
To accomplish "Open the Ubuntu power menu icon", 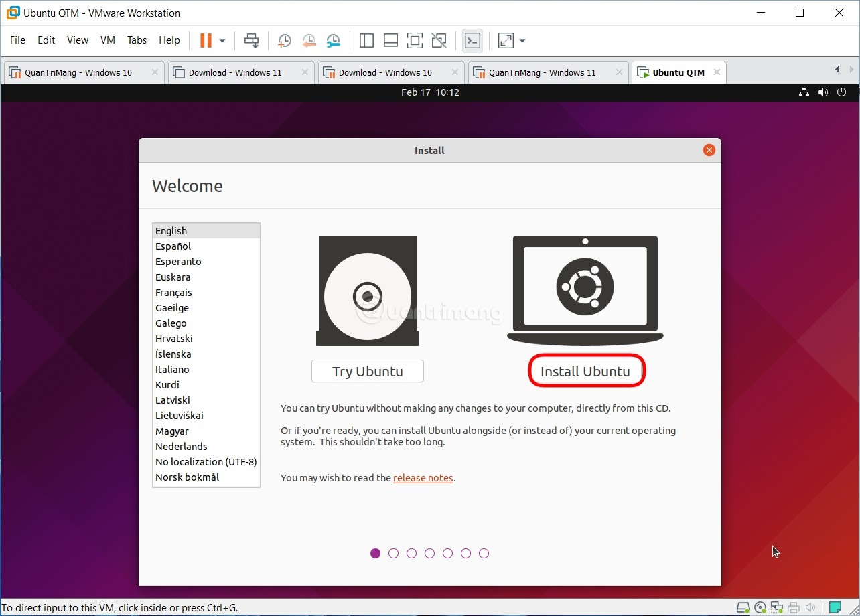I will [842, 92].
